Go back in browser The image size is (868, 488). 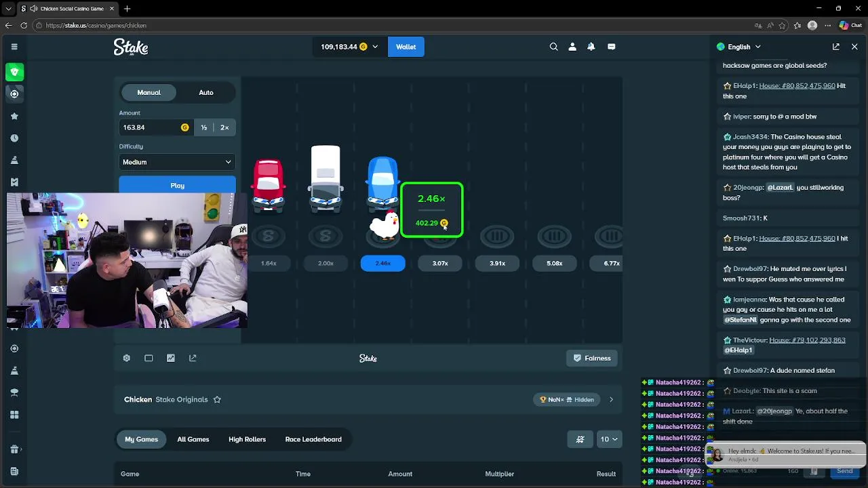click(8, 25)
